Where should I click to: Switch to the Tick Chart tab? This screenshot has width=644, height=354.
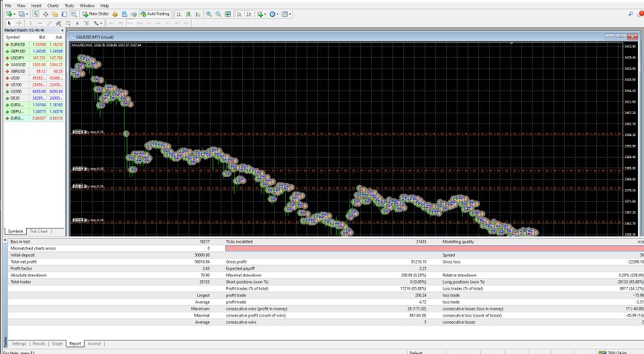point(39,231)
